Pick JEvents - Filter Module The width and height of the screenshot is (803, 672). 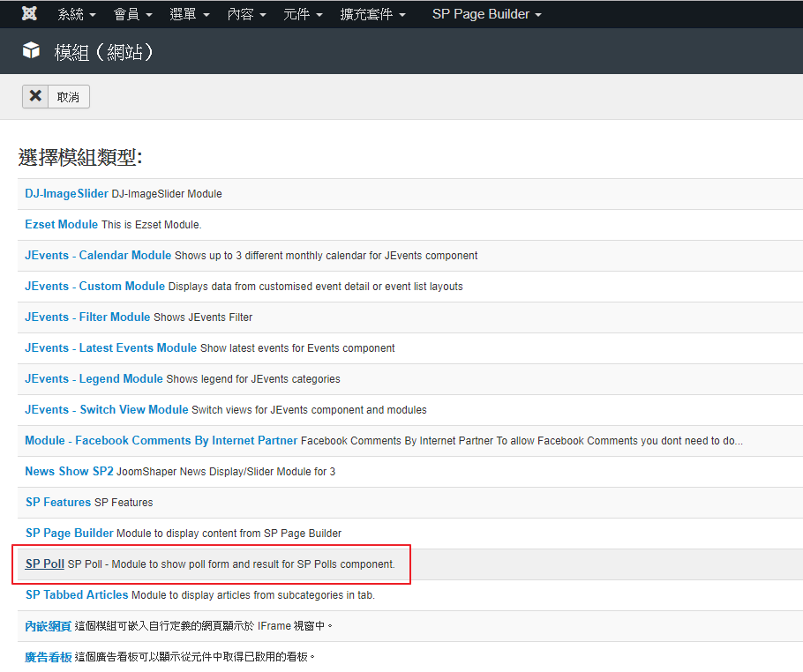[x=87, y=317]
